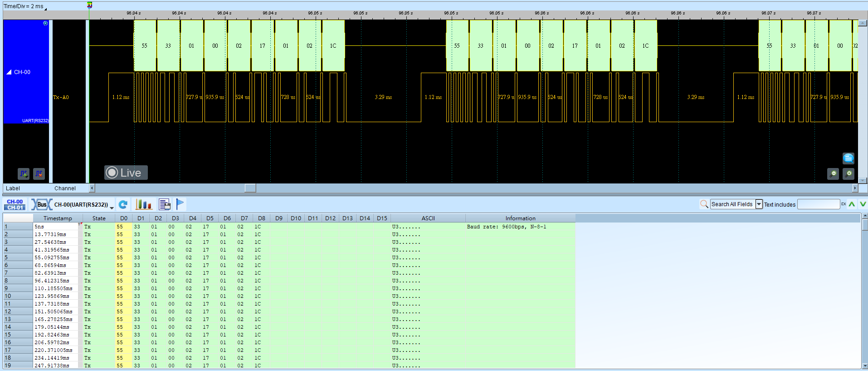Click the Bus decode icon
Screen dimensions: 868x371
point(41,204)
